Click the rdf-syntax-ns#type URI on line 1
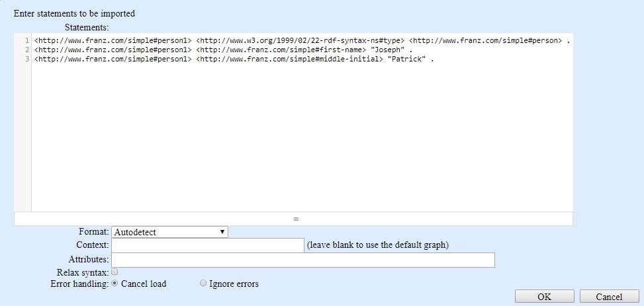Screen dimensions: 644x306 (300, 41)
